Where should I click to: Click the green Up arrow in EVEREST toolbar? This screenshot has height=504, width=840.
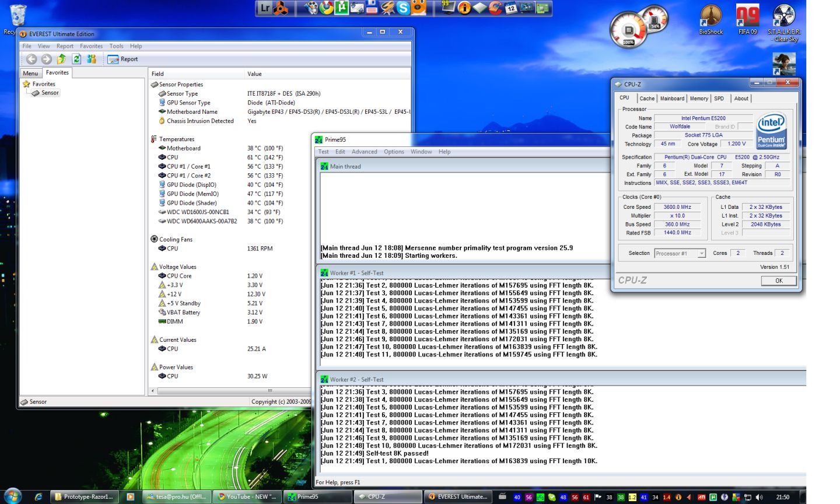click(x=61, y=59)
